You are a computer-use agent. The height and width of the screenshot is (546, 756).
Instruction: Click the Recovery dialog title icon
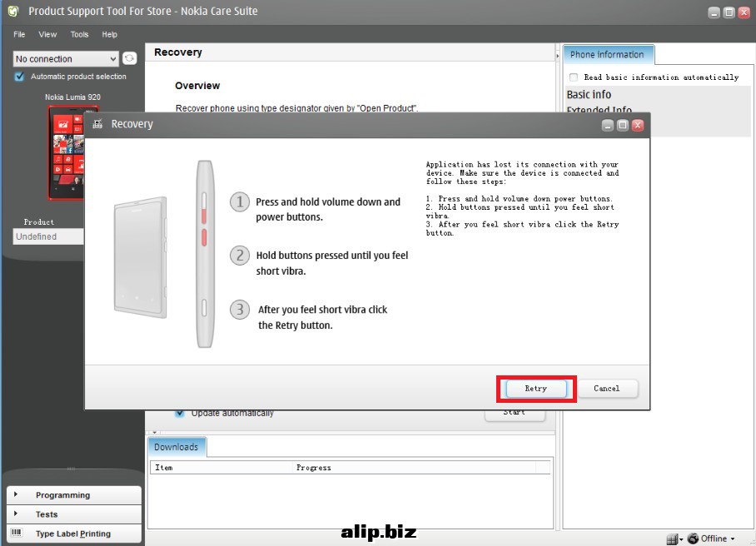[x=97, y=124]
